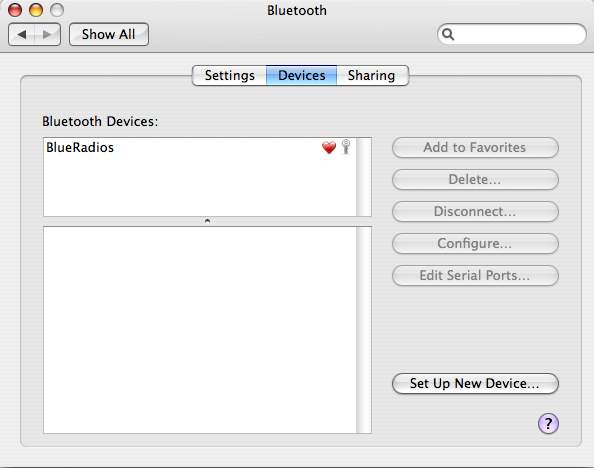This screenshot has width=594, height=468.
Task: Go forward with the right arrow
Action: tap(47, 34)
